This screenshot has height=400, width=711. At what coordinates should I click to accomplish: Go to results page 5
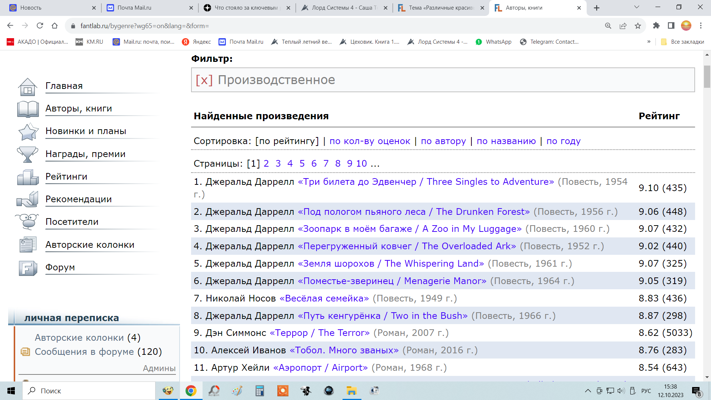point(302,163)
